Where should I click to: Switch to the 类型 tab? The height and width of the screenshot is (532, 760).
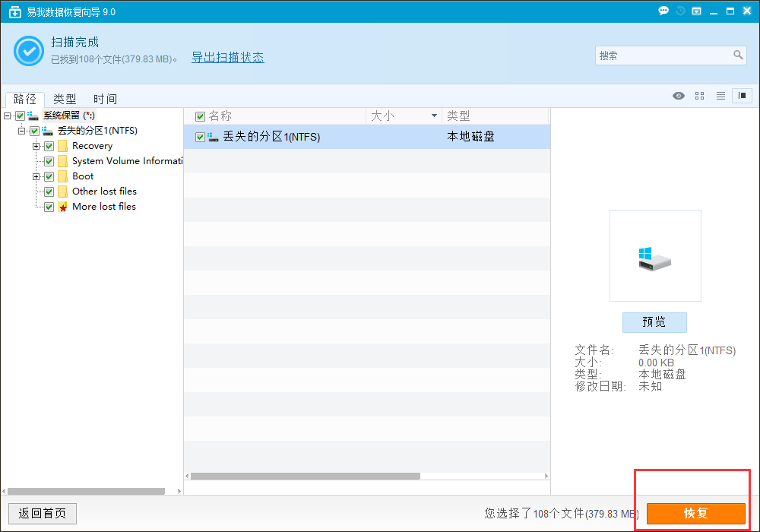(x=65, y=99)
